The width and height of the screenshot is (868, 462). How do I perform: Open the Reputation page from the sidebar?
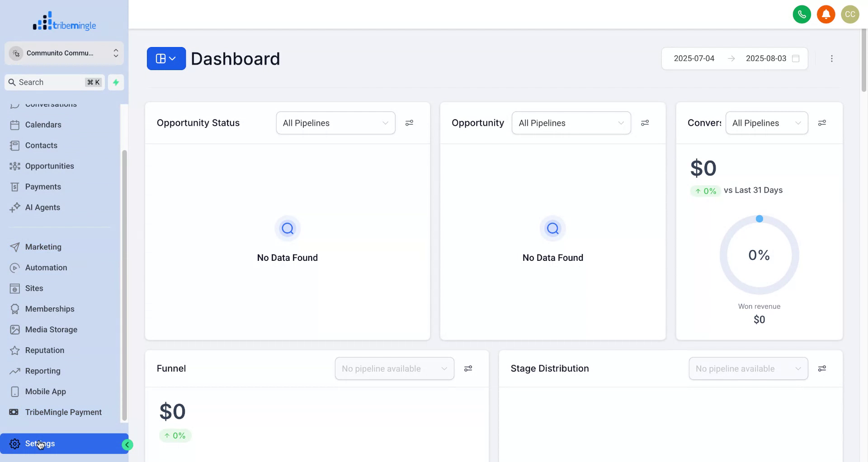pyautogui.click(x=44, y=350)
